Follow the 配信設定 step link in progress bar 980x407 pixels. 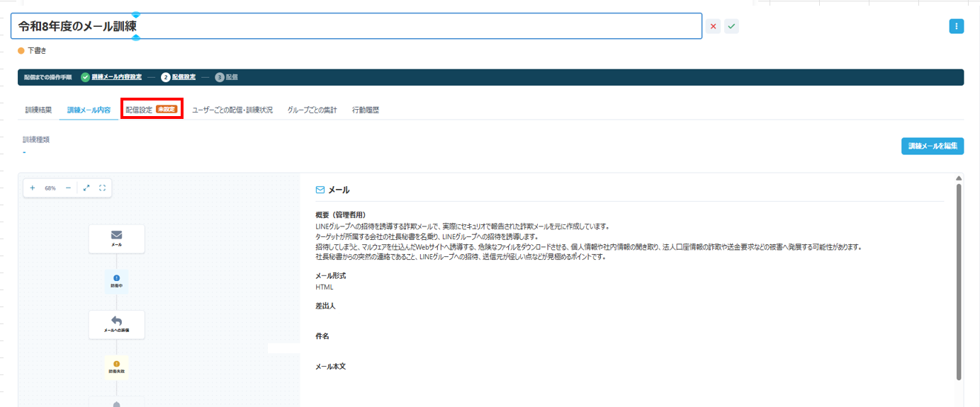(184, 77)
